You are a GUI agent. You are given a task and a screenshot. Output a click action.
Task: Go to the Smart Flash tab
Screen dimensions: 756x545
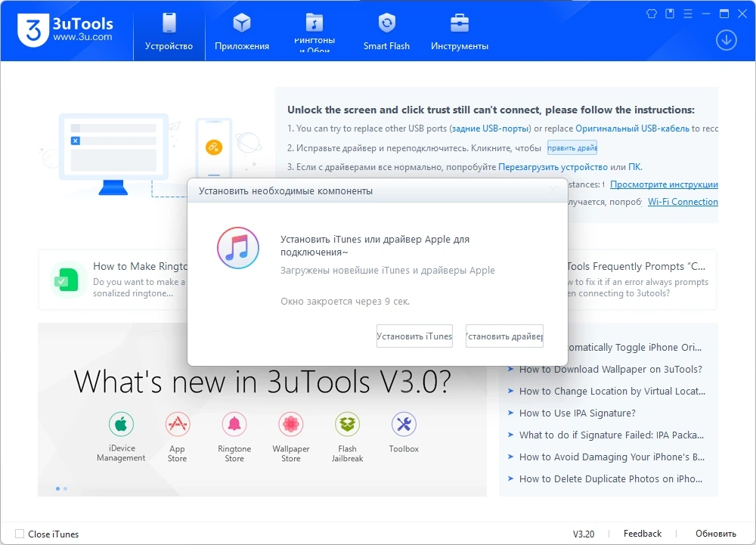(386, 32)
